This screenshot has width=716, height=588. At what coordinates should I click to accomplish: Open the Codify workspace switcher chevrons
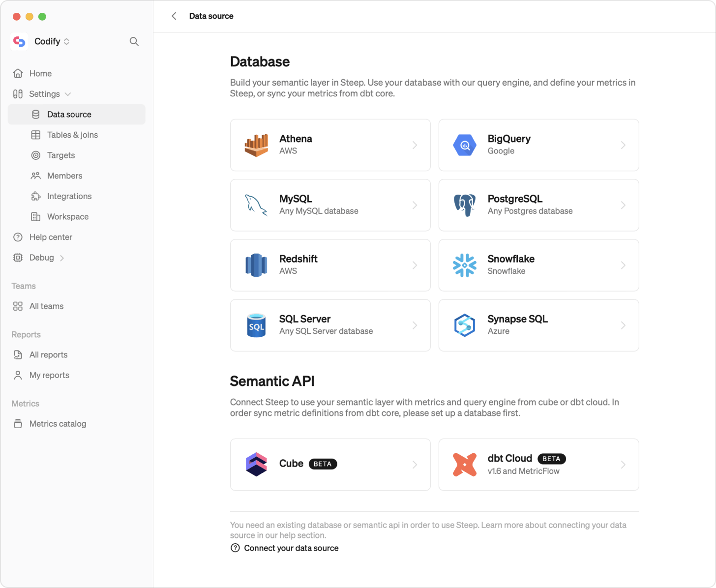tap(67, 42)
